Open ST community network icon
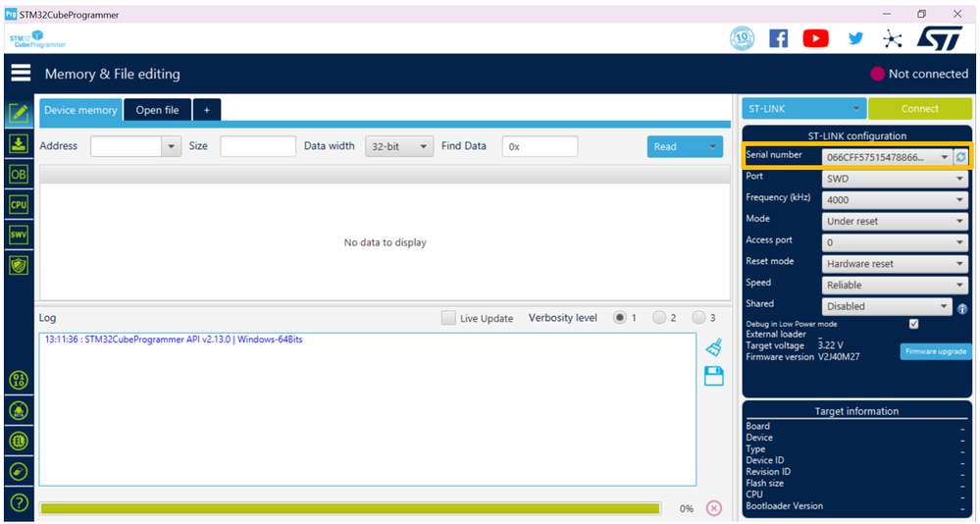 pos(893,39)
